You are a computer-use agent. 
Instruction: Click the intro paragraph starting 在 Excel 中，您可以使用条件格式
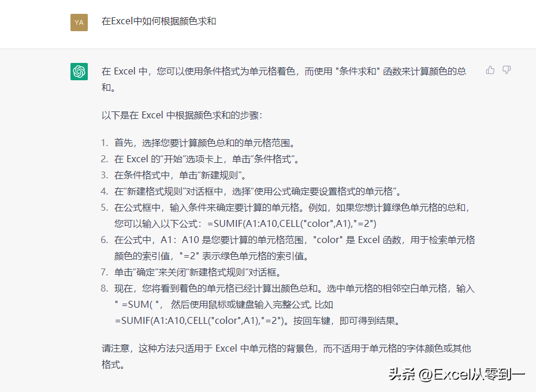point(284,79)
